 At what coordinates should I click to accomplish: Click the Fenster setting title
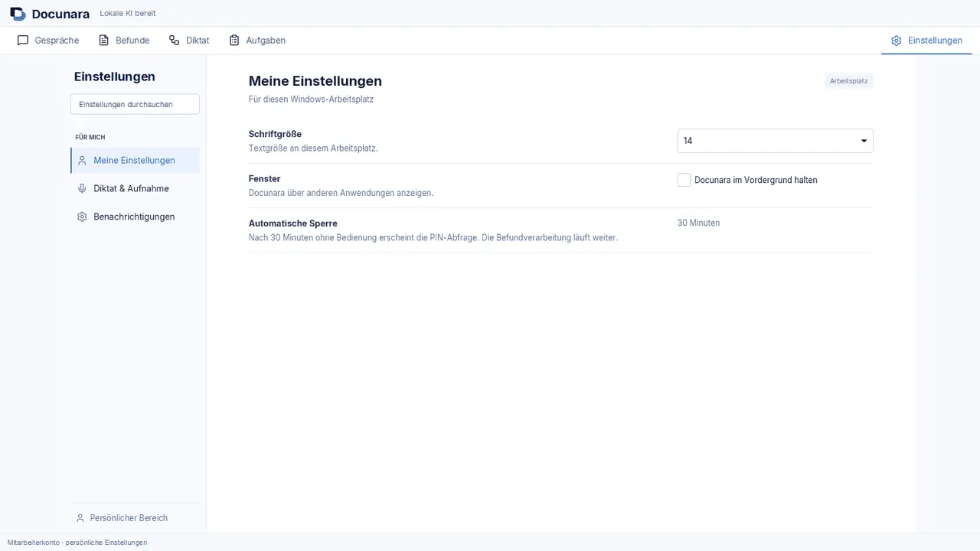[x=265, y=179]
